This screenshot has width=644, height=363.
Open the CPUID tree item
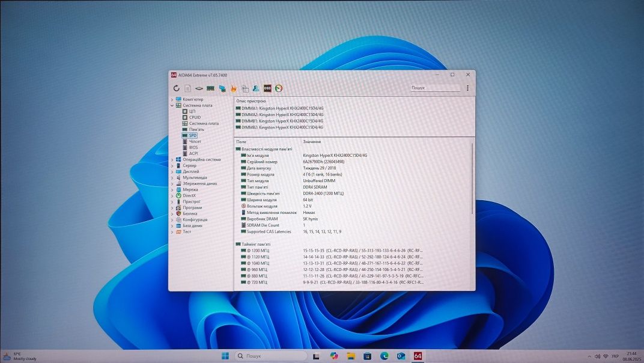tap(191, 118)
